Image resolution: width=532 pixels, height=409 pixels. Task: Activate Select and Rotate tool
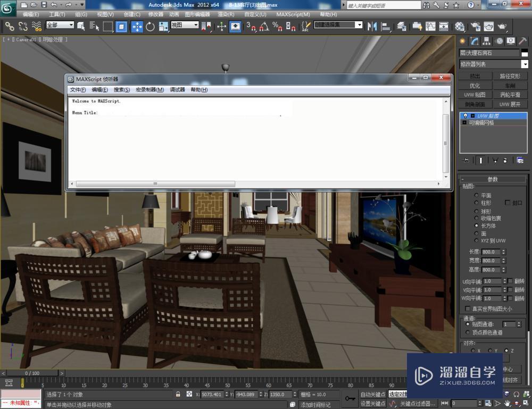coord(150,26)
